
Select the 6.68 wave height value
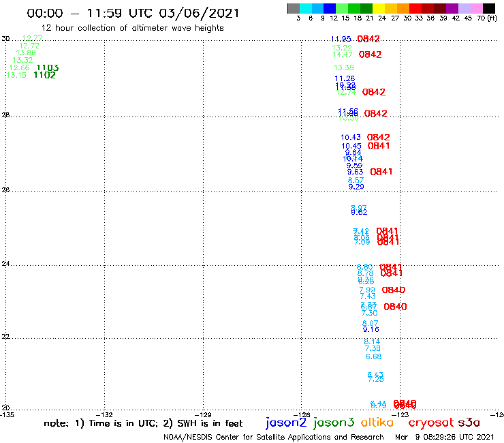373,356
